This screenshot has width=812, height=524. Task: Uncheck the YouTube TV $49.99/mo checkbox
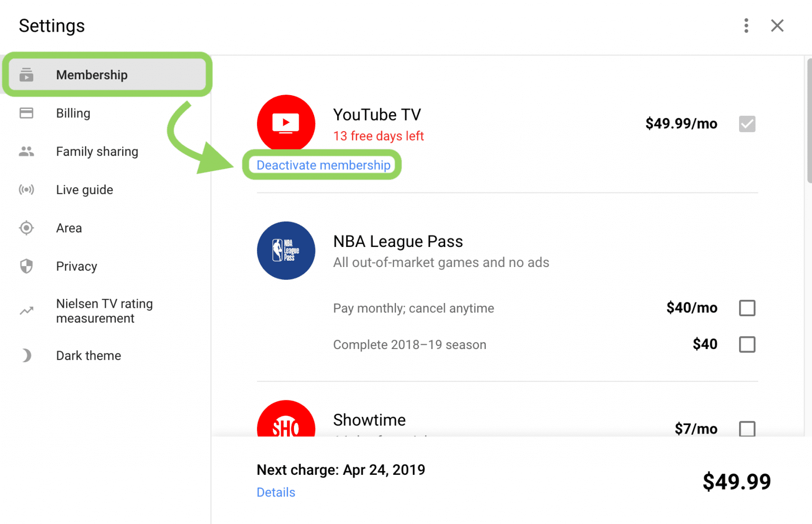click(746, 124)
